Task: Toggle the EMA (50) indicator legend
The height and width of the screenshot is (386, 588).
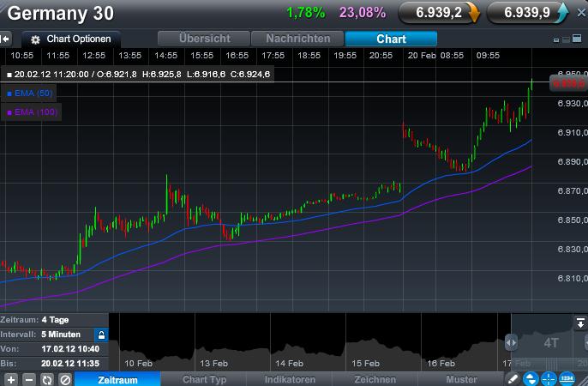Action: pos(30,93)
